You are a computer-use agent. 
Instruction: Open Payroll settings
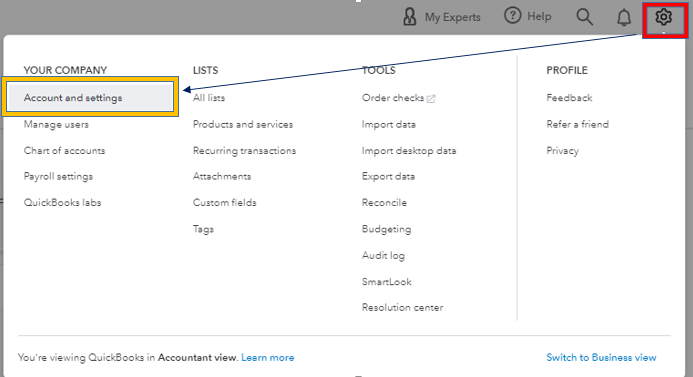tap(58, 176)
